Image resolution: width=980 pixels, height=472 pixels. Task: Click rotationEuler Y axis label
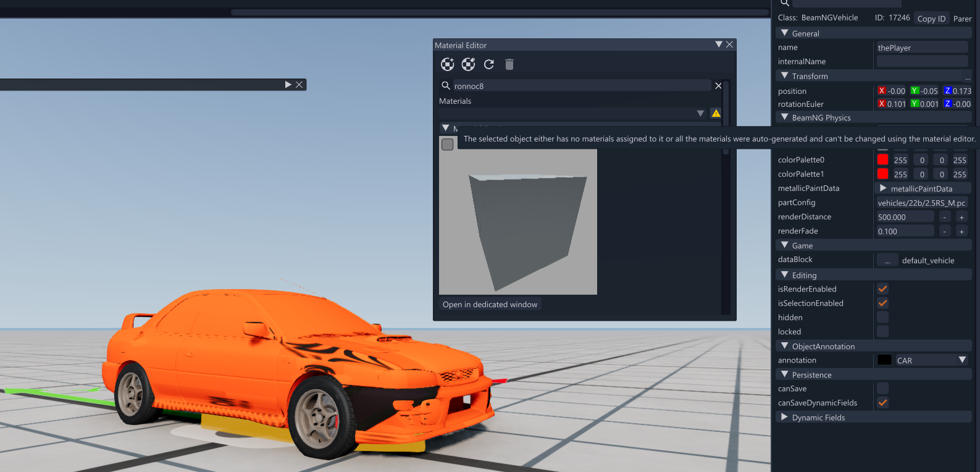tap(915, 104)
